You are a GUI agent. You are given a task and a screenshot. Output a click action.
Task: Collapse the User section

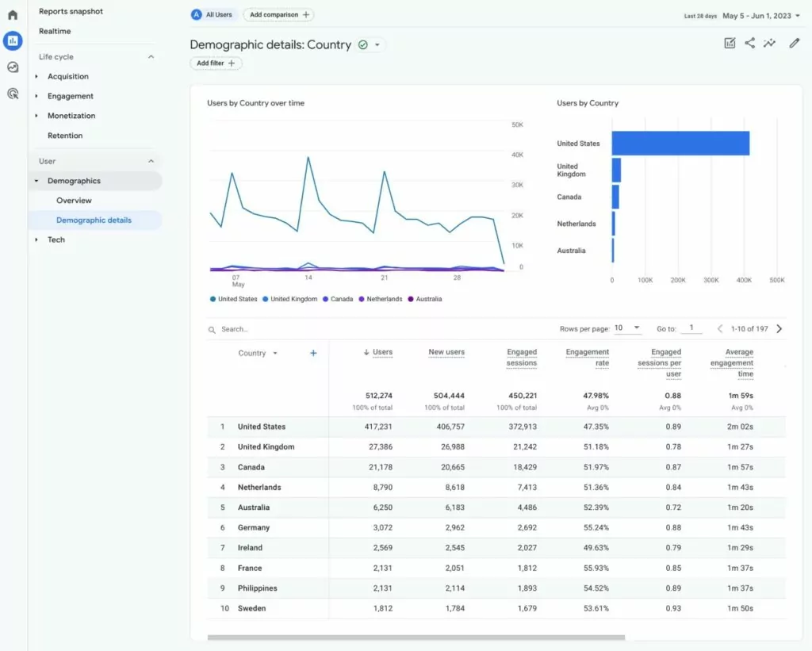(151, 161)
